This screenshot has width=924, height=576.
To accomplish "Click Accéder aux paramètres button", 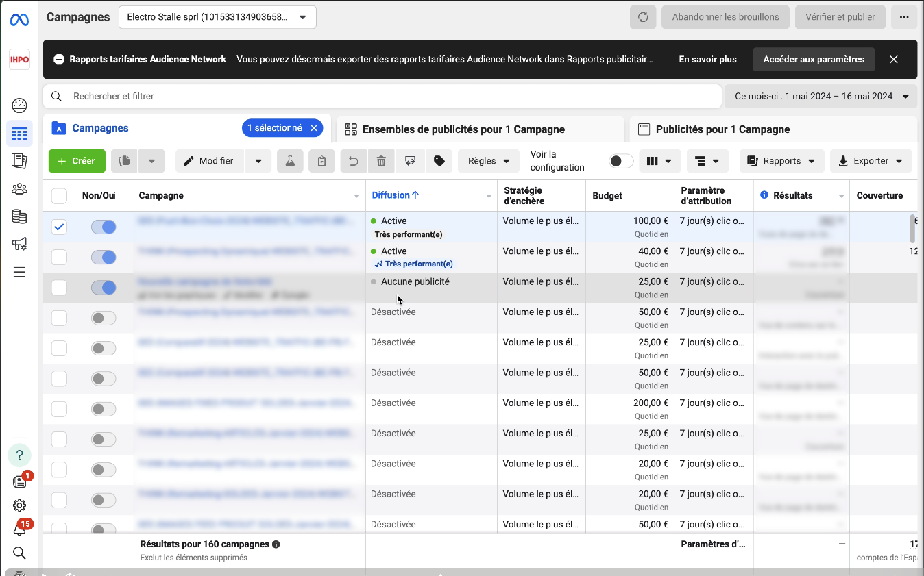I will [814, 60].
